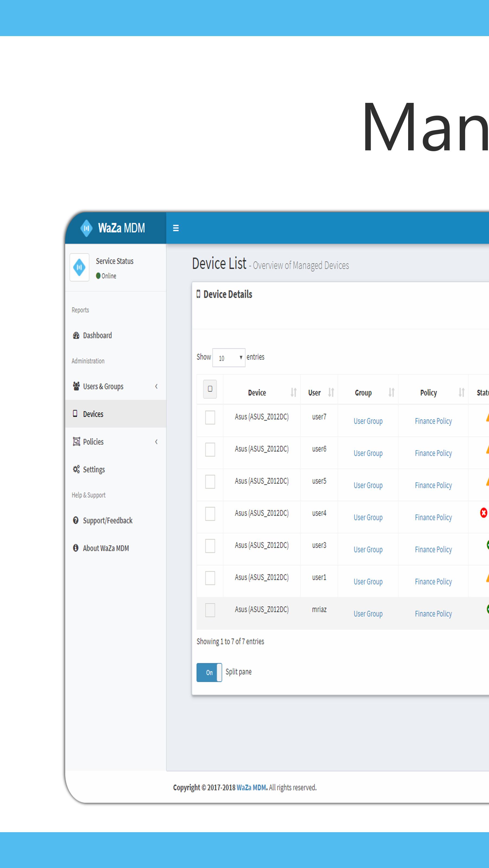Viewport: 489px width, 868px height.
Task: Click the WaZa MDM logo icon
Action: [87, 228]
